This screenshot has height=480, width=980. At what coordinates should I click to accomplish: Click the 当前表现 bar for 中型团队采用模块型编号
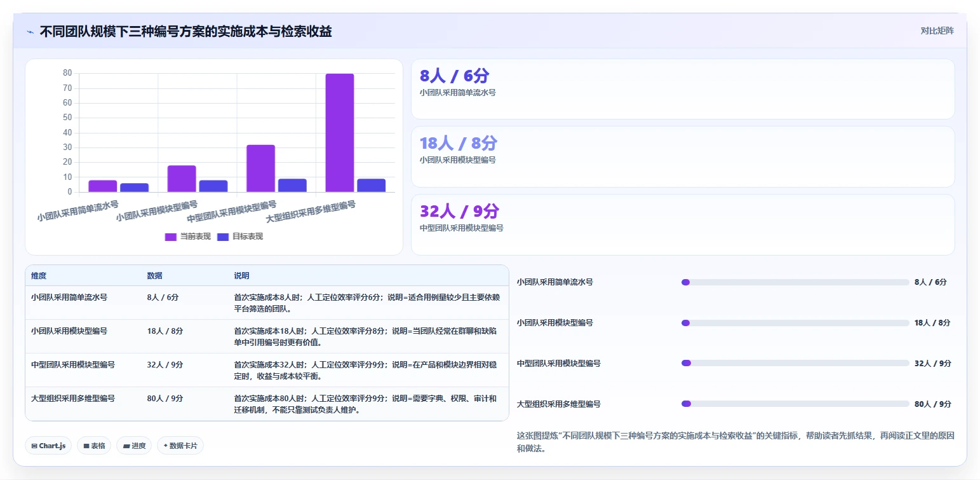coord(260,168)
